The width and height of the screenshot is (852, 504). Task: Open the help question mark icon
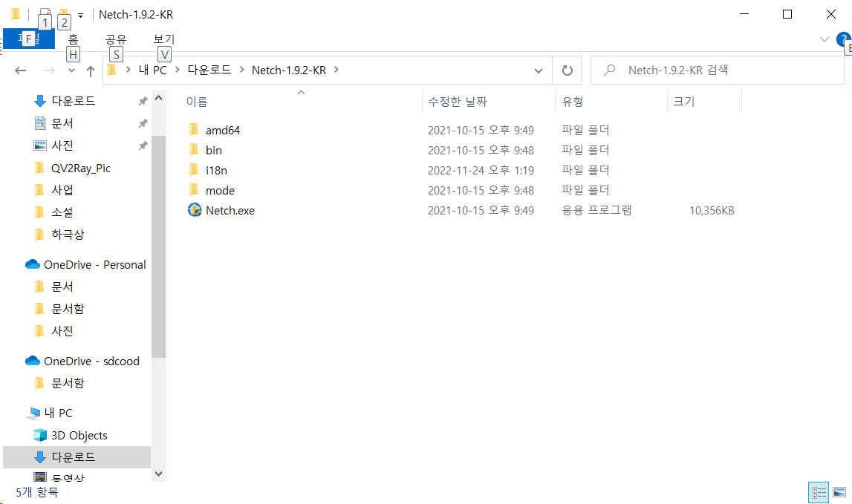coord(843,39)
